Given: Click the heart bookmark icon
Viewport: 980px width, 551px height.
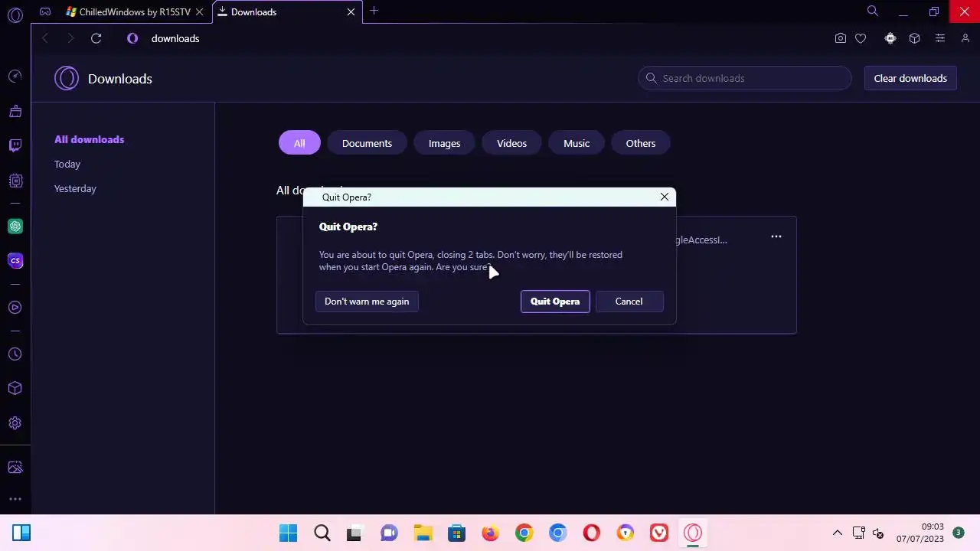Looking at the screenshot, I should tap(861, 38).
